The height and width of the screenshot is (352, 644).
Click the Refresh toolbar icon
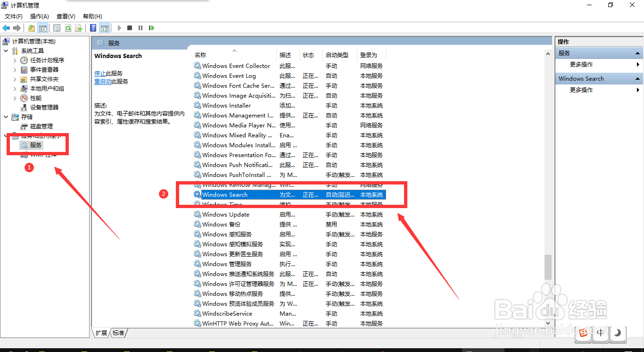pyautogui.click(x=68, y=28)
